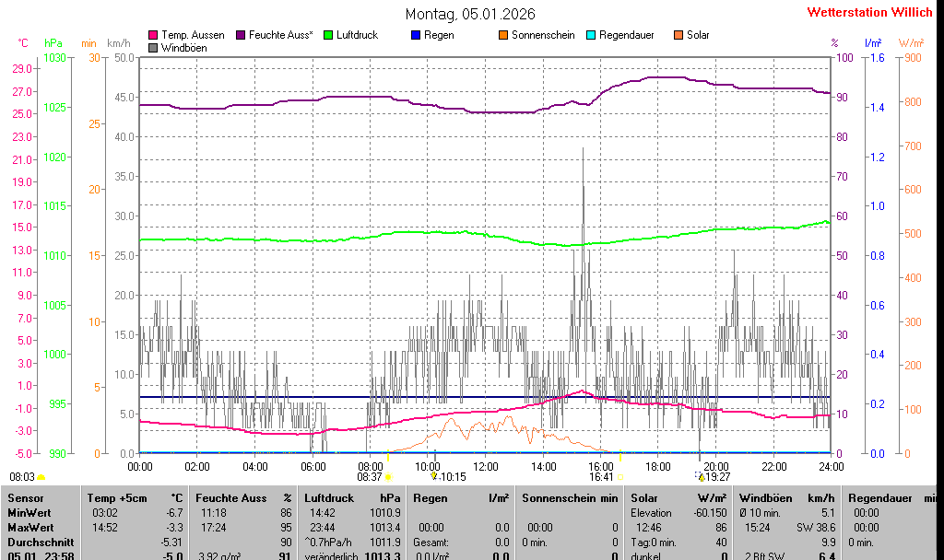Viewport: 944px width, 560px height.
Task: Click the MaxWert row label
Action: [31, 528]
